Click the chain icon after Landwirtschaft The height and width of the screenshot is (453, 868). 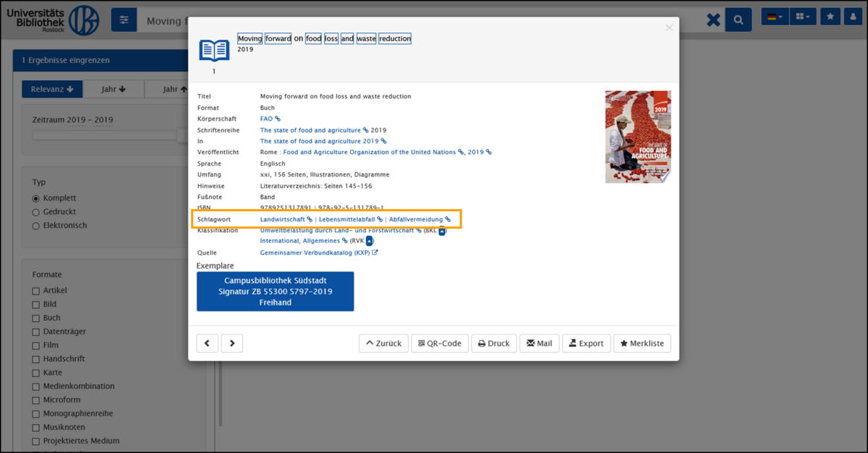pyautogui.click(x=310, y=219)
